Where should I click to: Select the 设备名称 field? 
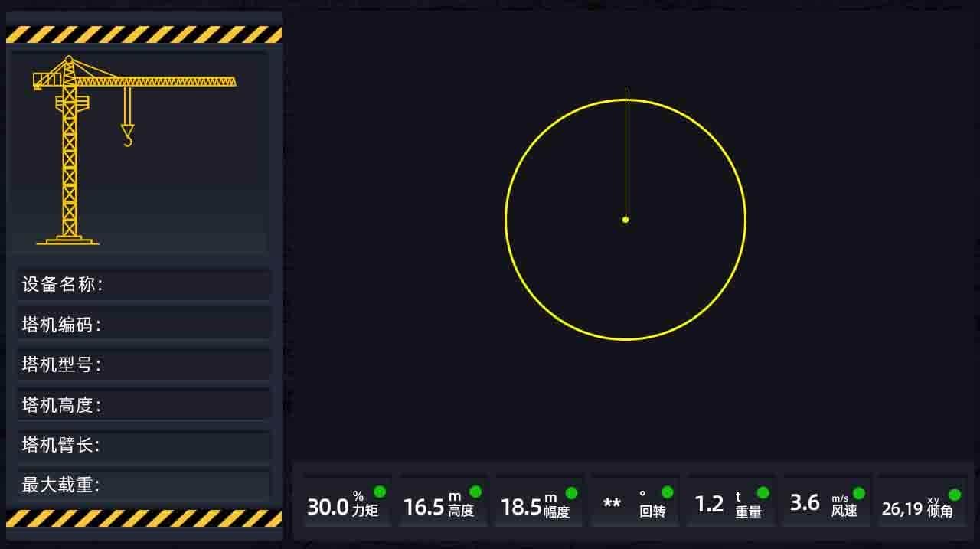click(x=144, y=284)
